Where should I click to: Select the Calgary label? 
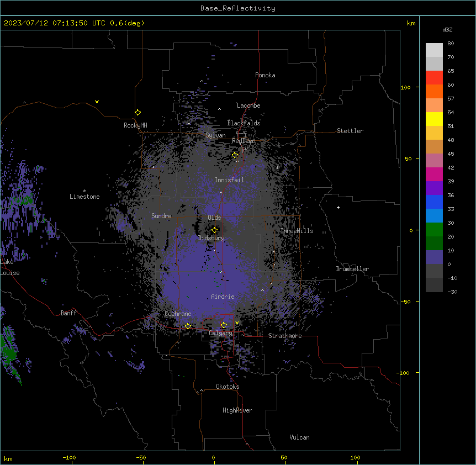(x=221, y=333)
